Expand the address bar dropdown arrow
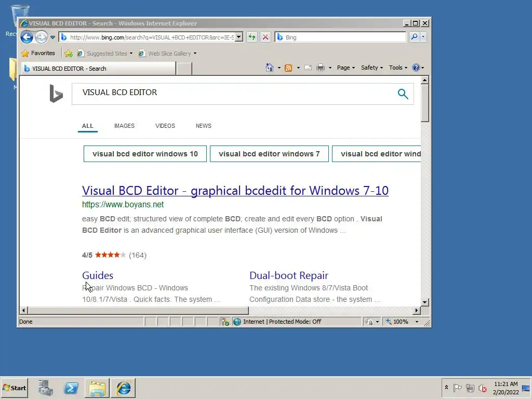The height and width of the screenshot is (399, 532). [x=239, y=37]
